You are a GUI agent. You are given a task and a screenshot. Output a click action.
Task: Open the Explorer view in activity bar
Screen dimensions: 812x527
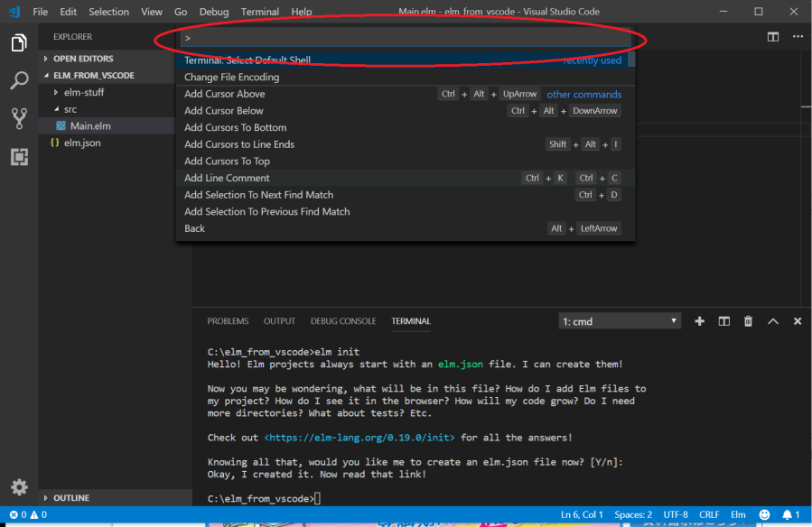(18, 43)
